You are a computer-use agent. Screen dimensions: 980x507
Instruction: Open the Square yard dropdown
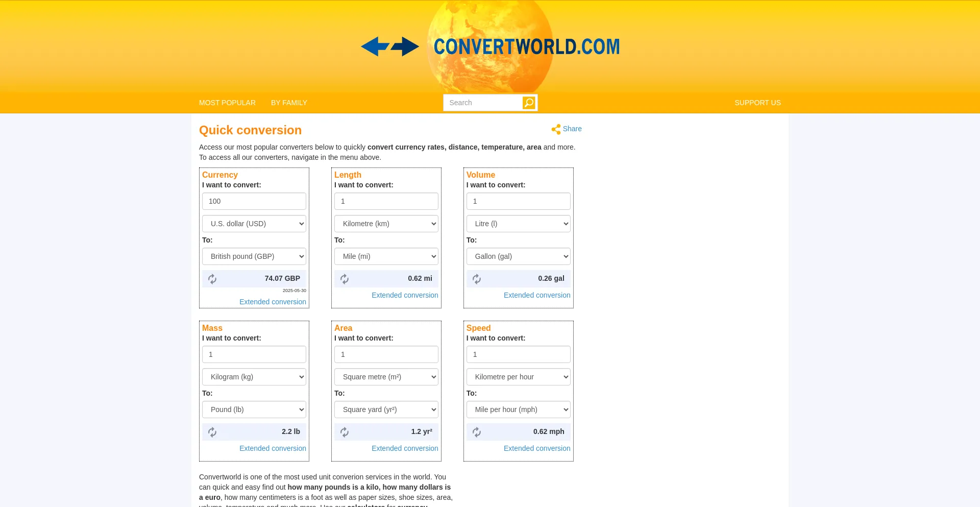point(386,409)
